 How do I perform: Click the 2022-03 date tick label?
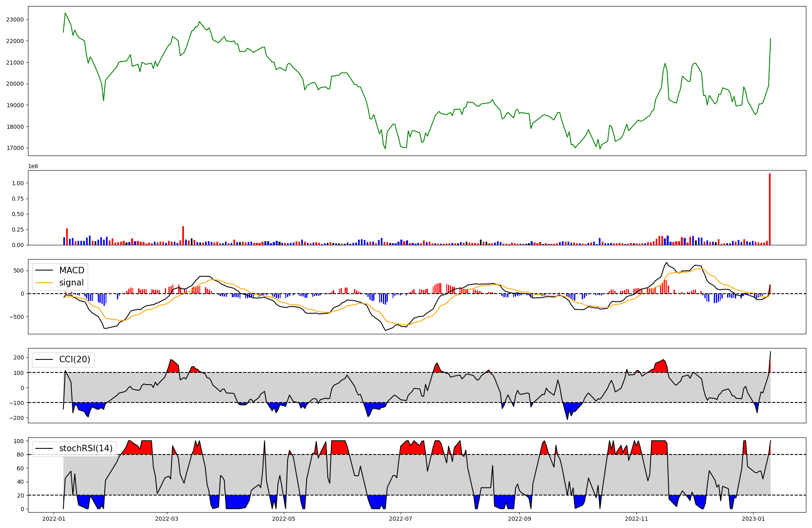tap(166, 519)
